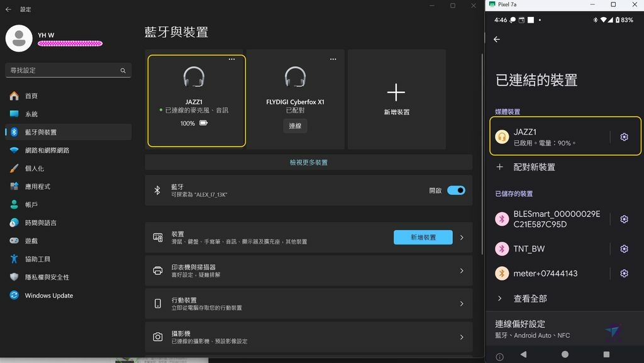Click the TNT_BW device name

click(529, 249)
